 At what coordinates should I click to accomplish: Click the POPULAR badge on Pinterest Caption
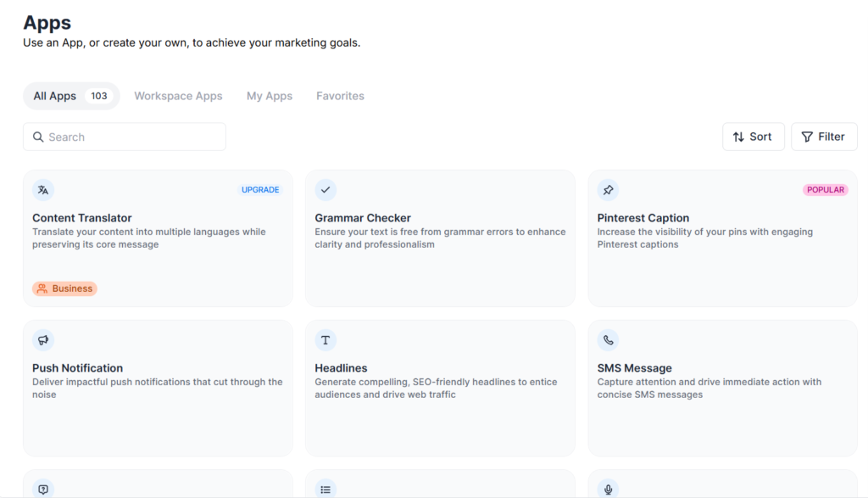825,189
